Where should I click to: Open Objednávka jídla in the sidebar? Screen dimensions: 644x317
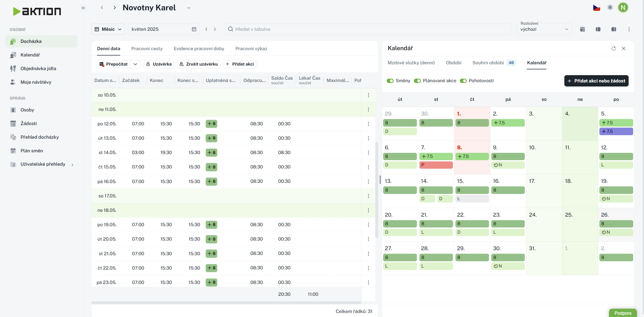pos(38,69)
